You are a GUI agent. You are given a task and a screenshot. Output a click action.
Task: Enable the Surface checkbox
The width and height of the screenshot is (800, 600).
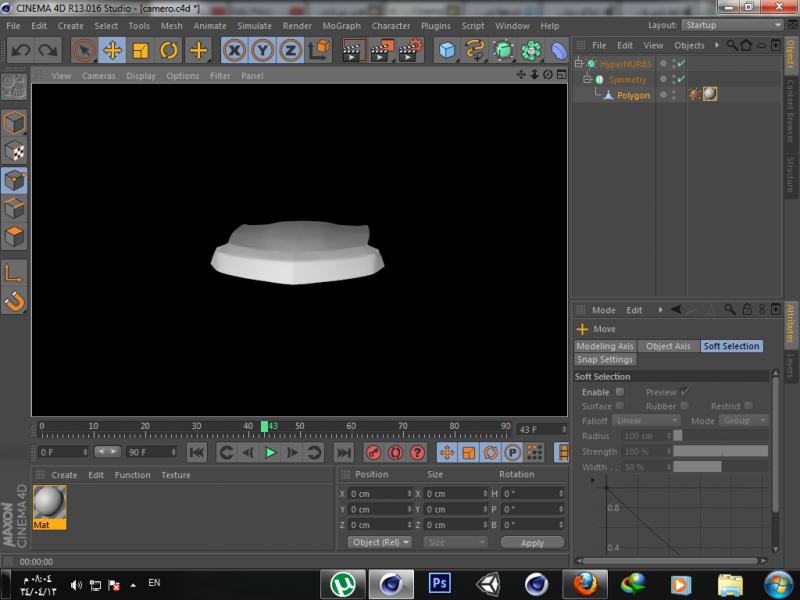[620, 406]
